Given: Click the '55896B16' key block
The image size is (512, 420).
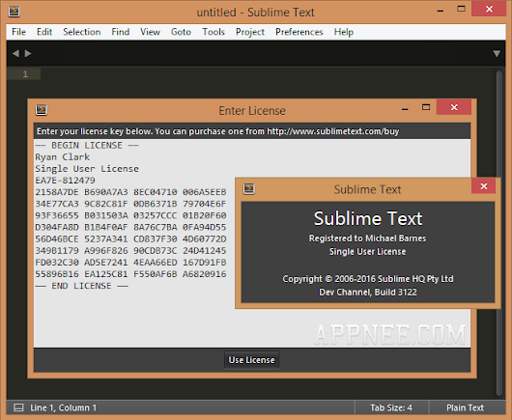Looking at the screenshot, I should (x=57, y=274).
